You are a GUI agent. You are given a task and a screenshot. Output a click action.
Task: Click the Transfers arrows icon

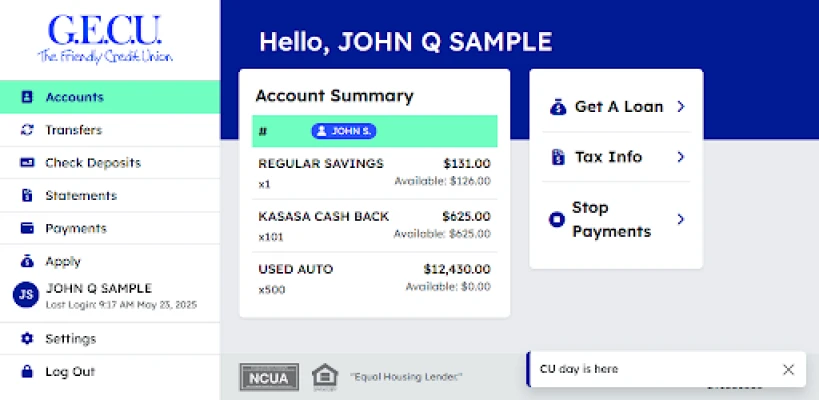pyautogui.click(x=27, y=130)
